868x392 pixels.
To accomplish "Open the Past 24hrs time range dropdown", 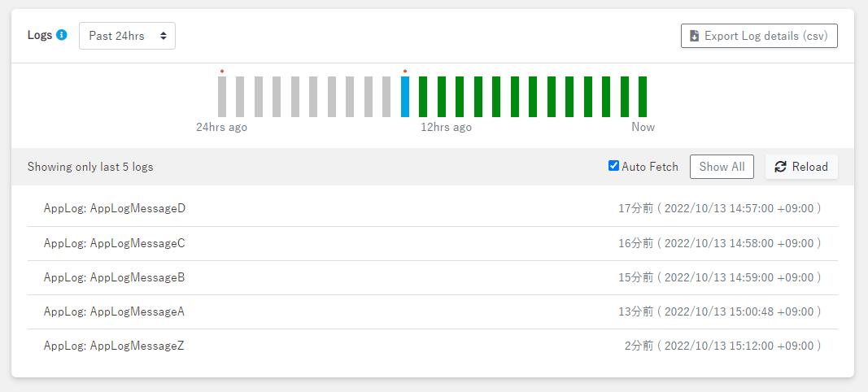I will pyautogui.click(x=127, y=36).
